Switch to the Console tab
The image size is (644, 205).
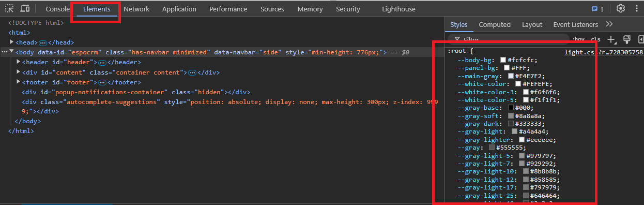tap(57, 9)
